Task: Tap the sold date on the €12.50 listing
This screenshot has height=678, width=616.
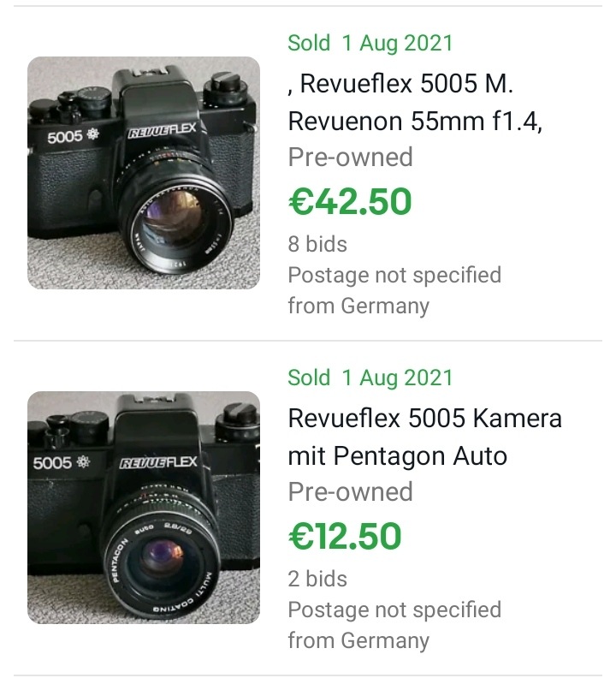Action: (370, 378)
